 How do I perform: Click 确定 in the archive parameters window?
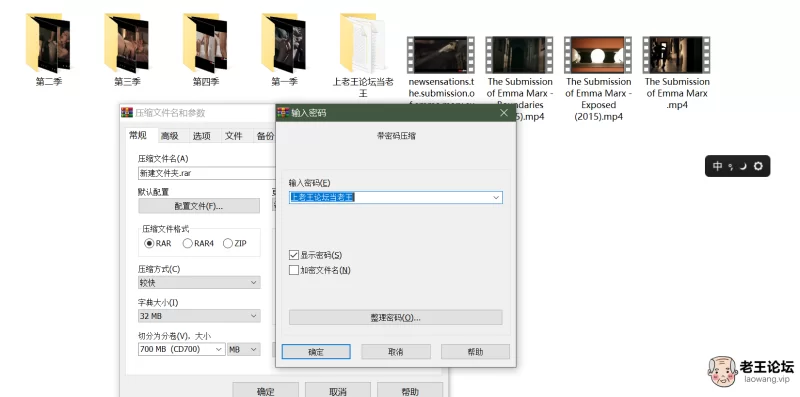265,391
